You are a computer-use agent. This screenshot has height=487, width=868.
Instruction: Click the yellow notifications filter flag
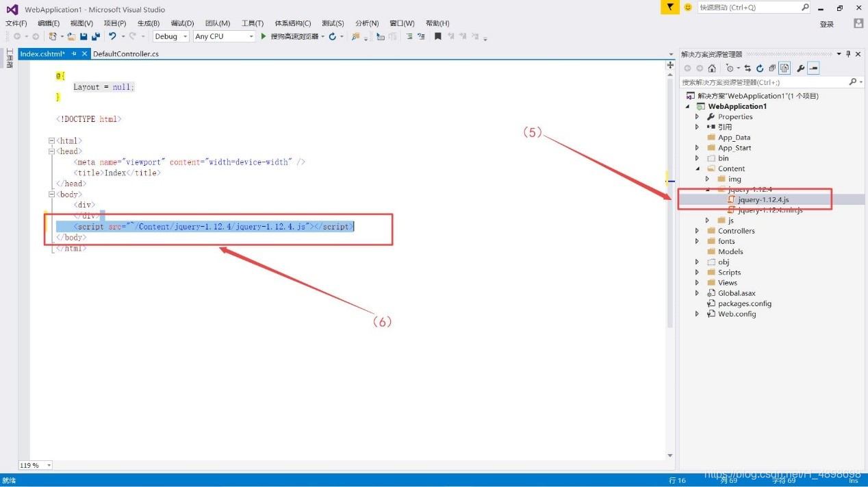(x=670, y=7)
